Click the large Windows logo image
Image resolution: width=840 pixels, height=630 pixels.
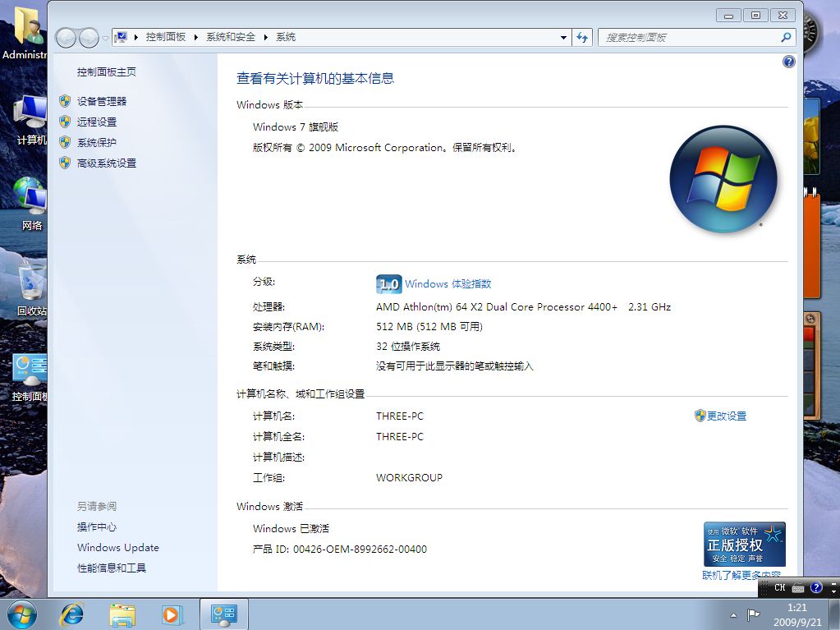723,179
